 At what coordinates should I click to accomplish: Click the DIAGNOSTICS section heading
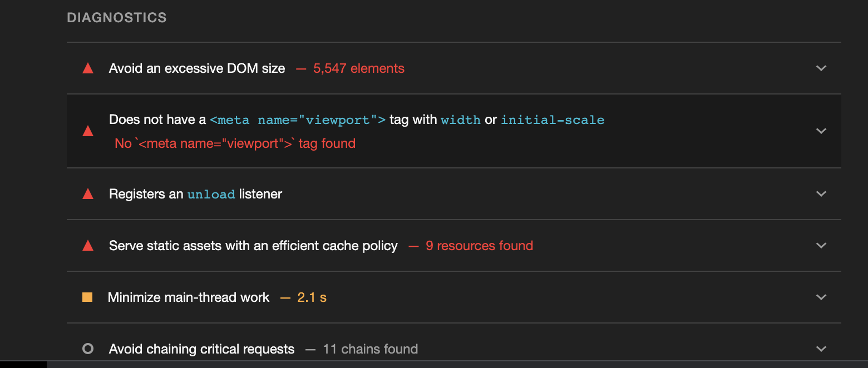[x=117, y=17]
